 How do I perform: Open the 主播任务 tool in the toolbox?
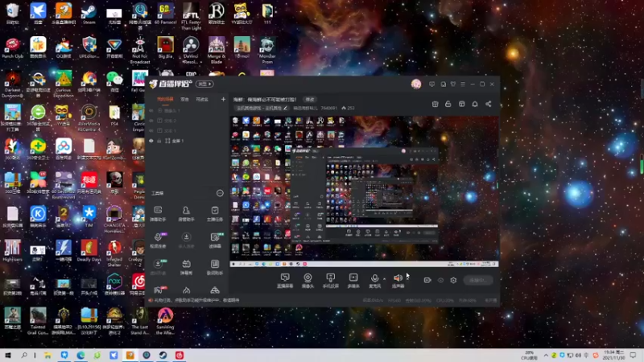(x=214, y=214)
